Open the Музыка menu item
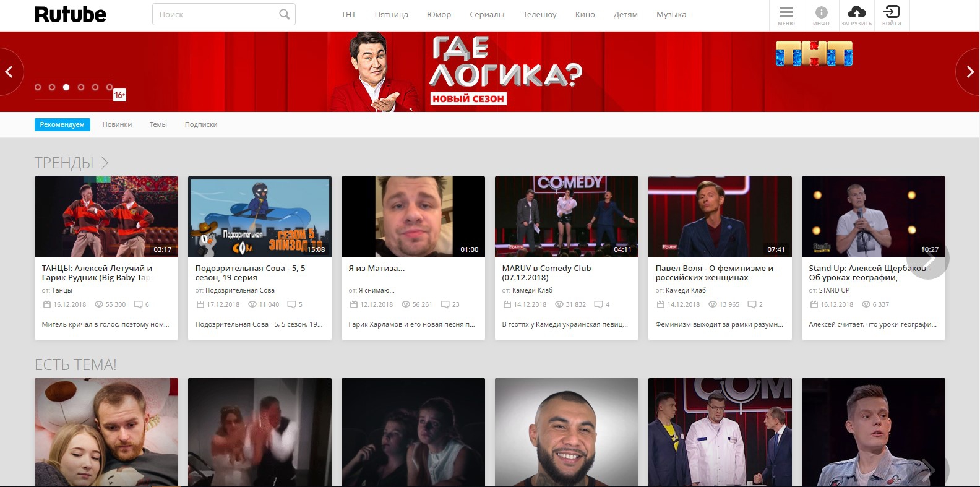This screenshot has height=487, width=980. [671, 14]
